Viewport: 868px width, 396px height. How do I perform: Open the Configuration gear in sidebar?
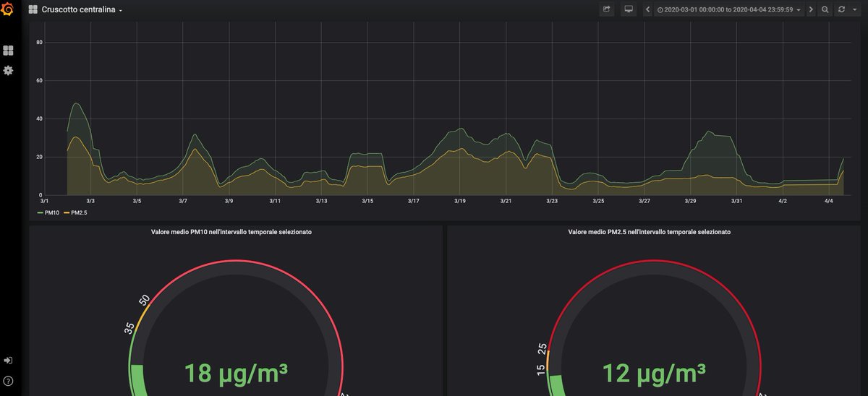[9, 71]
